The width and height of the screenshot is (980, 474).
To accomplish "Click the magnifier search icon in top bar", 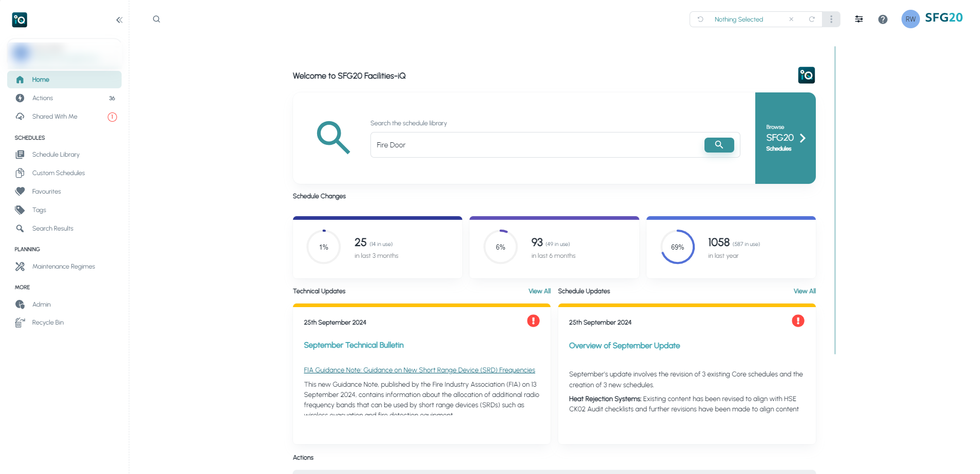I will (x=156, y=20).
